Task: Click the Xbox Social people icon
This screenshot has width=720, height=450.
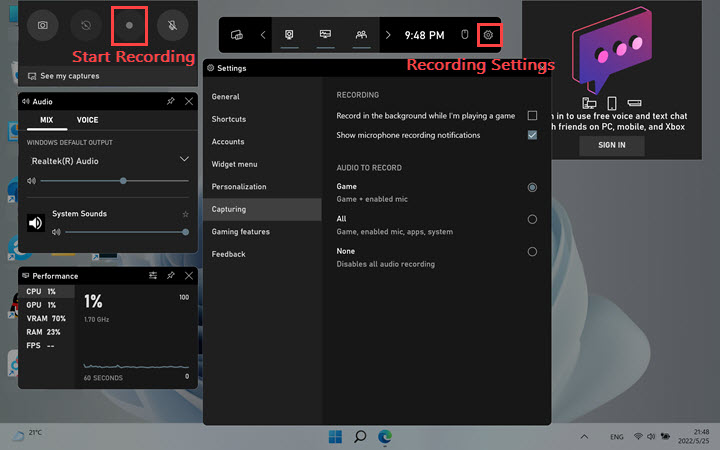Action: [x=360, y=34]
